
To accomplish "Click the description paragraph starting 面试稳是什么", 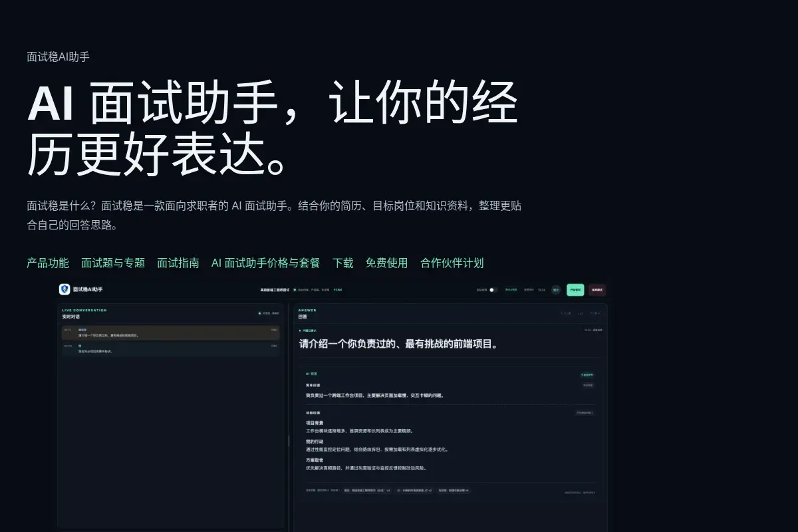I will 274,215.
